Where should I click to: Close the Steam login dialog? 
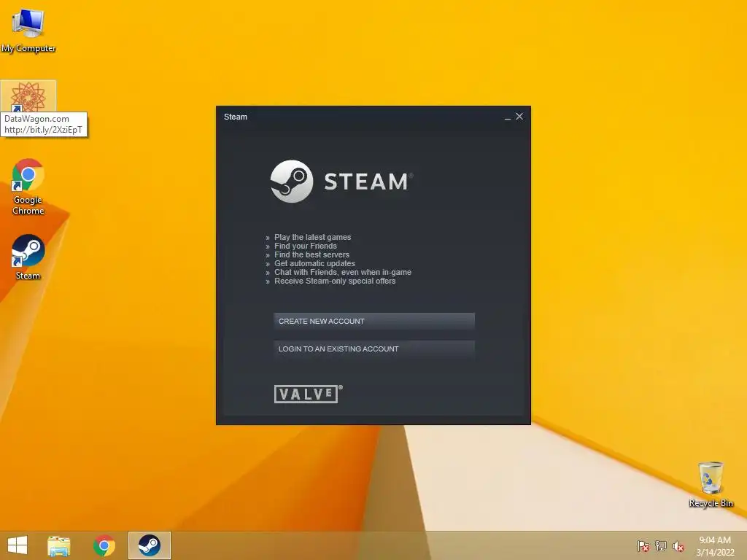point(519,116)
